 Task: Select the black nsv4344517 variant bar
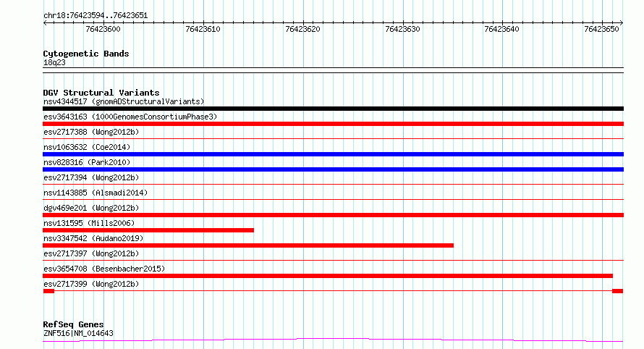click(333, 109)
